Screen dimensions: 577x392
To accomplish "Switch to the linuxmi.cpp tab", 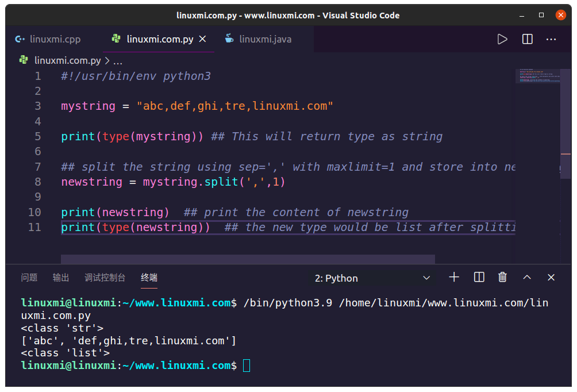I will coord(48,39).
